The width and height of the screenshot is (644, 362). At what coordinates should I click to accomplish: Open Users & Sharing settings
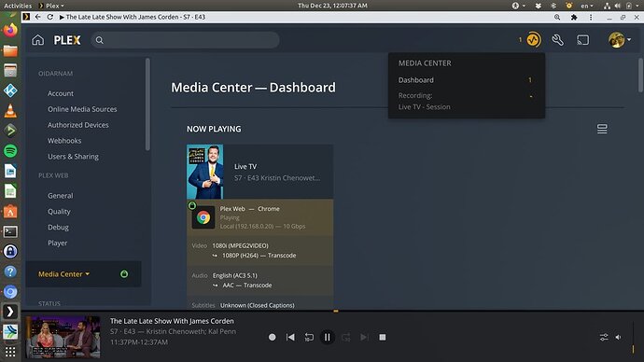point(73,157)
